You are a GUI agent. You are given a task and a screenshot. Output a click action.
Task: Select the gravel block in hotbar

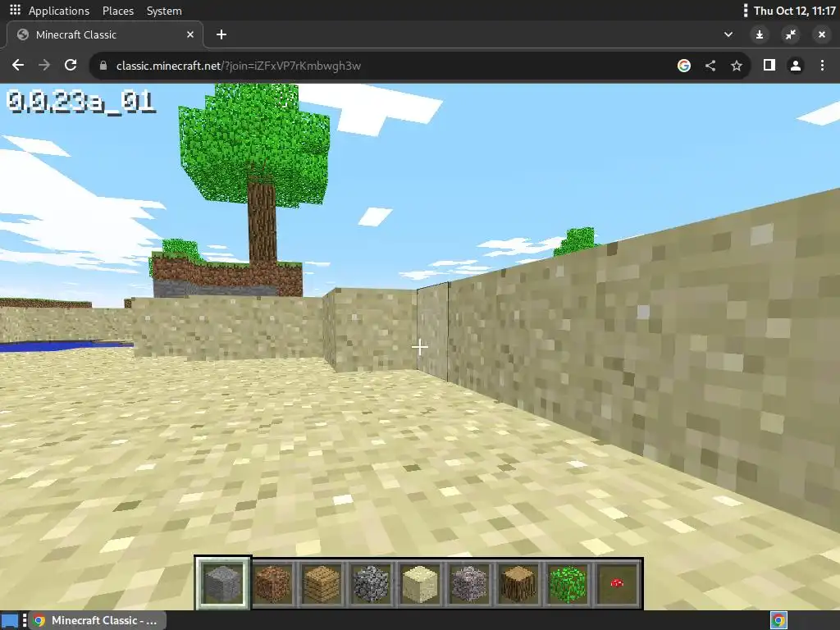click(x=468, y=583)
